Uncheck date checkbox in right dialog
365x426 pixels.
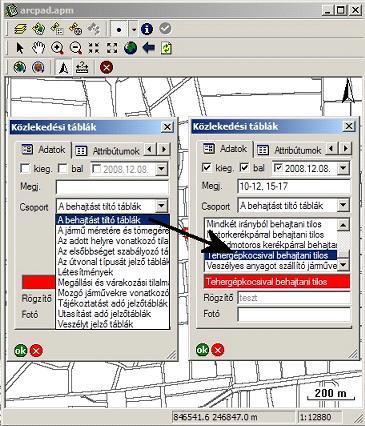point(278,168)
